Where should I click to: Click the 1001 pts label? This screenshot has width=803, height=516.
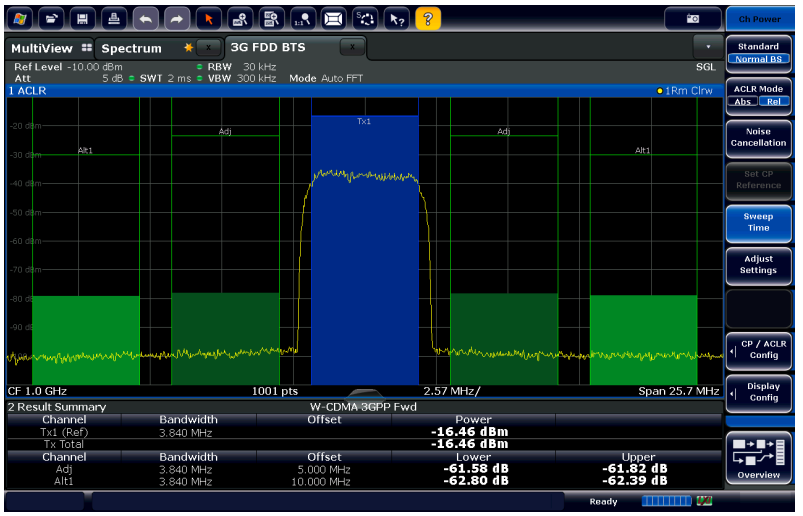pos(274,392)
